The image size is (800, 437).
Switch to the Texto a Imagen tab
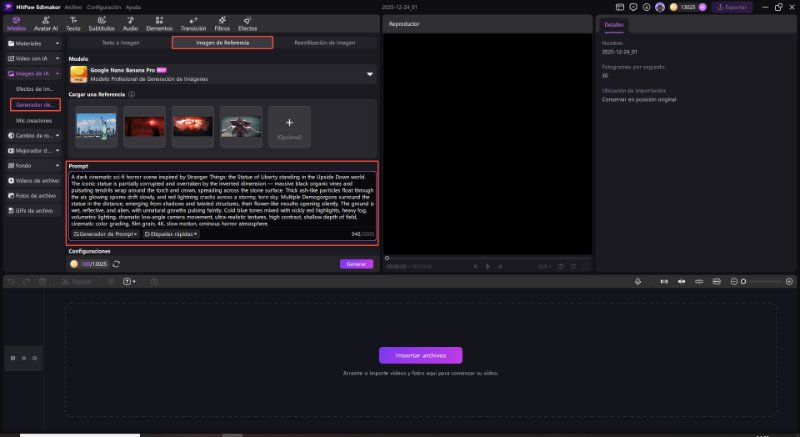click(x=120, y=43)
